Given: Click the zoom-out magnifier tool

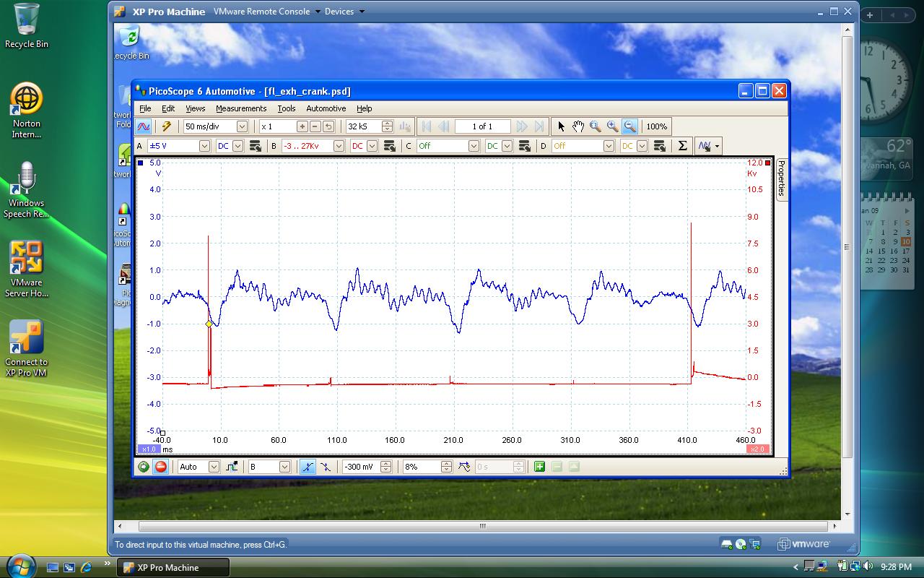Looking at the screenshot, I should pos(629,126).
